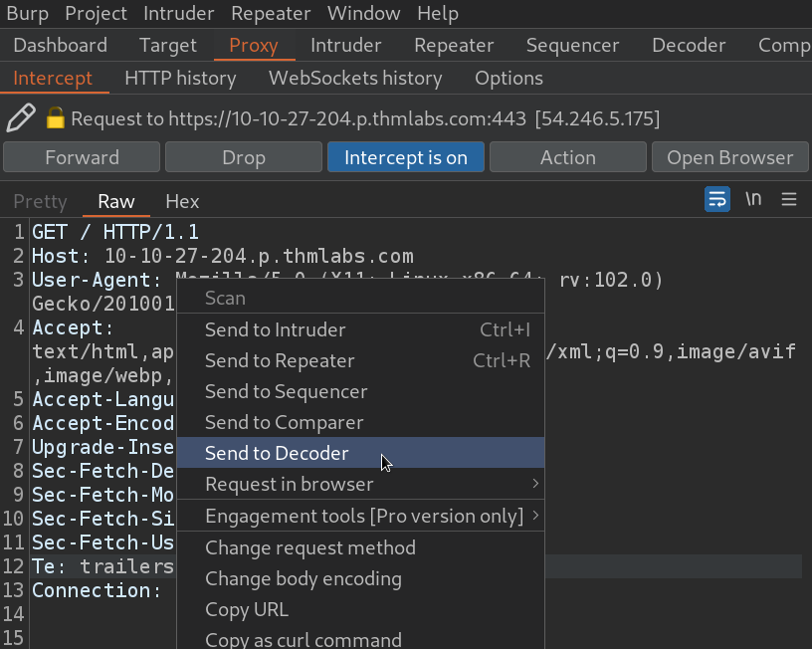Open the Help menu

click(438, 14)
